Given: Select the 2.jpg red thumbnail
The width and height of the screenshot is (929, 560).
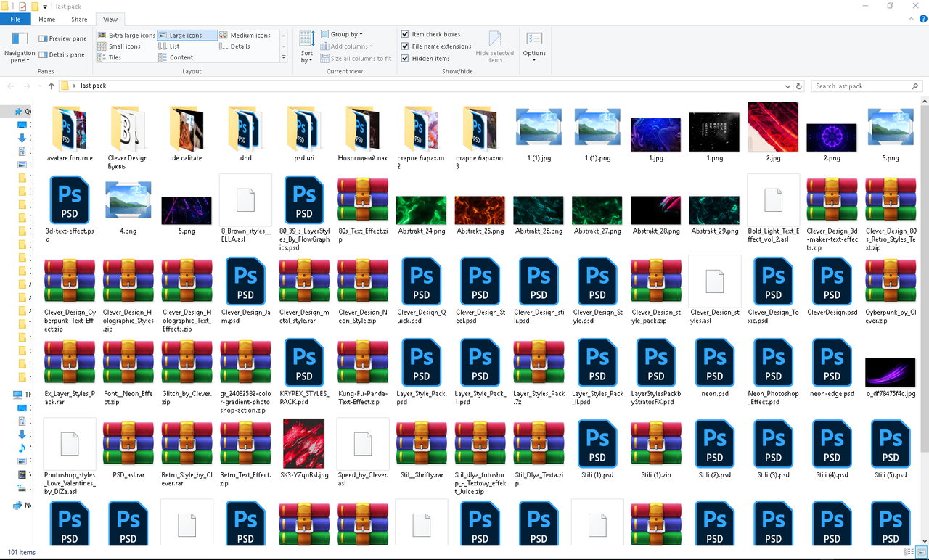Looking at the screenshot, I should click(773, 133).
